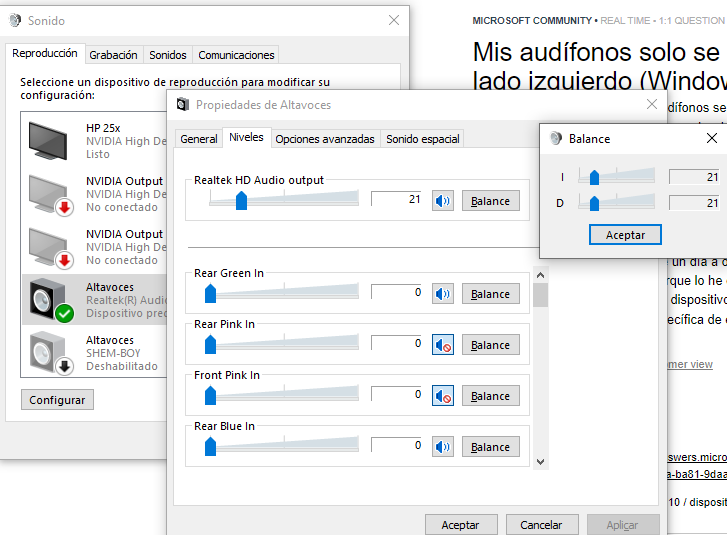The height and width of the screenshot is (535, 727).
Task: Select the HP 25x monitor device icon
Action: coord(48,140)
